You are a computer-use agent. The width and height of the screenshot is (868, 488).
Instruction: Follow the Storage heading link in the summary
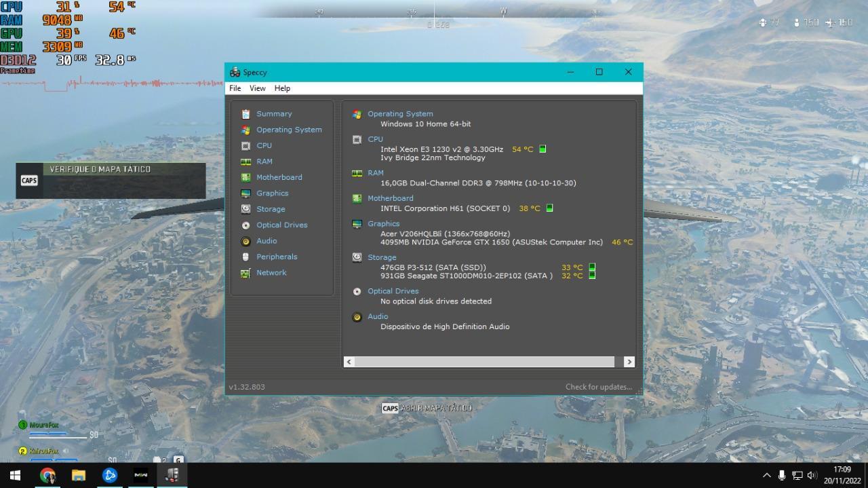click(382, 258)
